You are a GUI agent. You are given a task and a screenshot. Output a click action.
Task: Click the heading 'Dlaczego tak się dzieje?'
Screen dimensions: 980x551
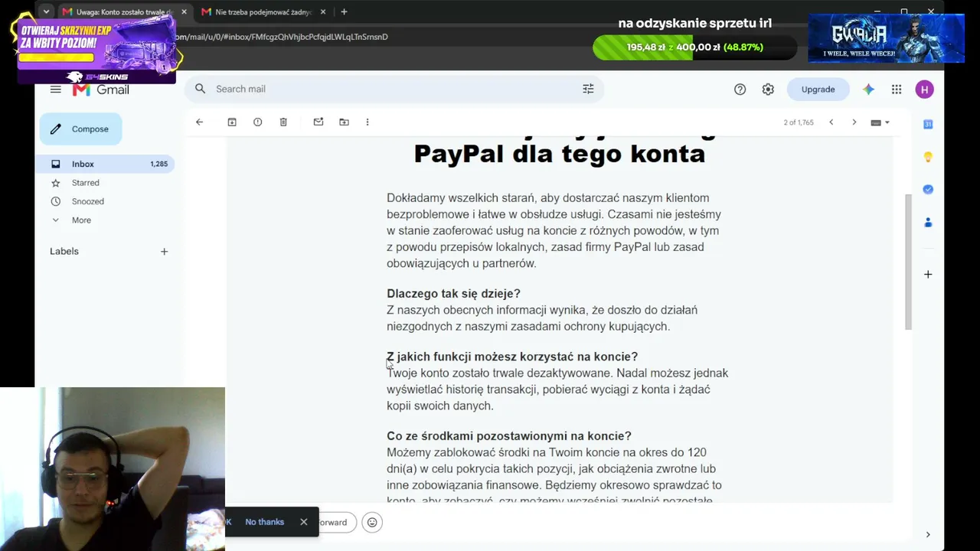(x=453, y=294)
